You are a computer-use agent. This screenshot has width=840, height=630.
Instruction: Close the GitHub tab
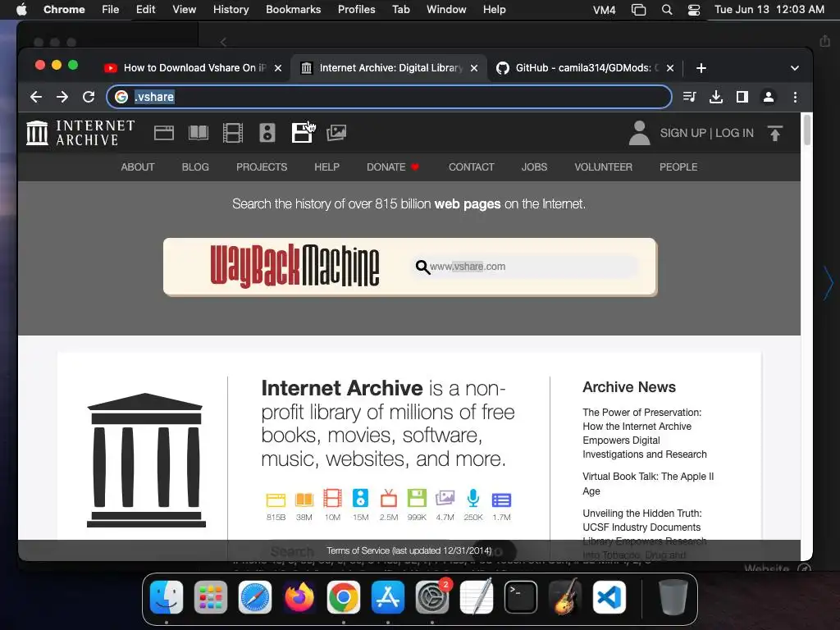(x=670, y=68)
